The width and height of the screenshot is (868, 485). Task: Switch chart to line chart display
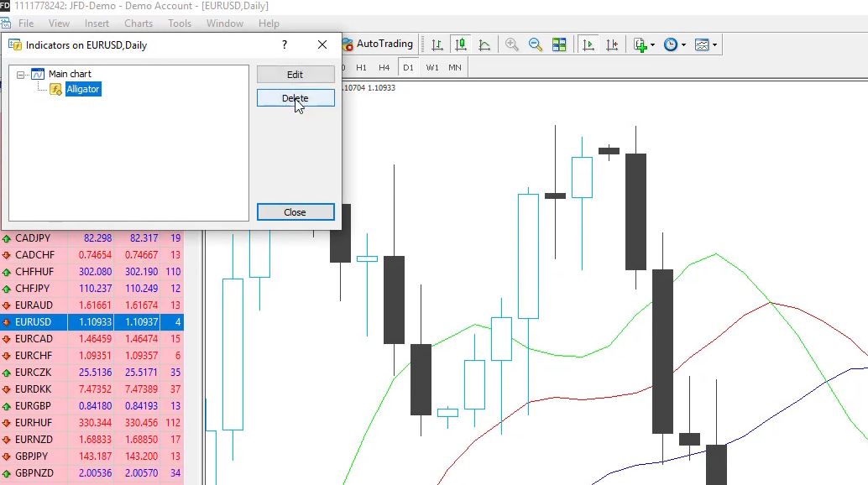484,44
